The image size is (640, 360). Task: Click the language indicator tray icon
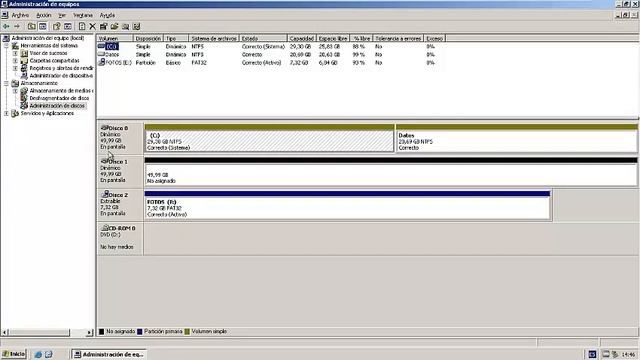point(592,354)
